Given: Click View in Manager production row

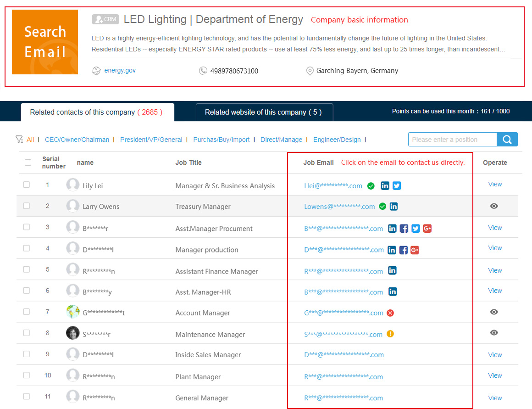Looking at the screenshot, I should [x=495, y=248].
